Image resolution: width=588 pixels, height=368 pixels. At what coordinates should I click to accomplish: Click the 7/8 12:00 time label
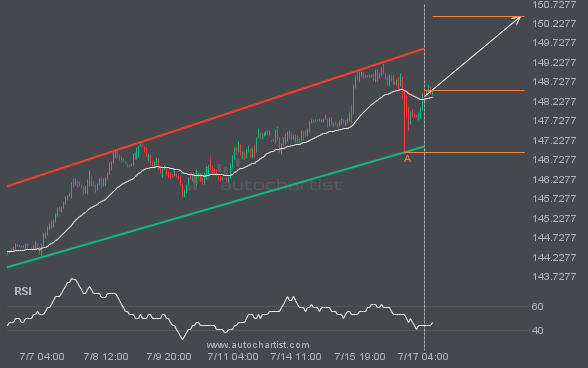coord(106,357)
